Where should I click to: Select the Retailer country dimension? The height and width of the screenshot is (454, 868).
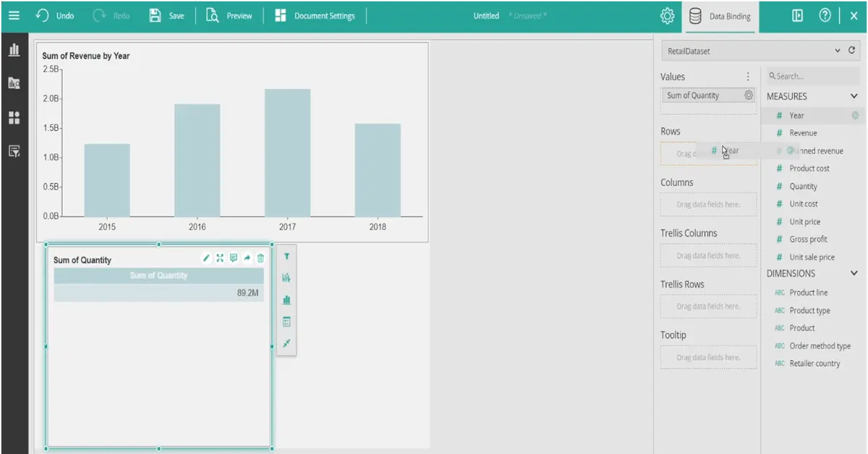(x=814, y=363)
